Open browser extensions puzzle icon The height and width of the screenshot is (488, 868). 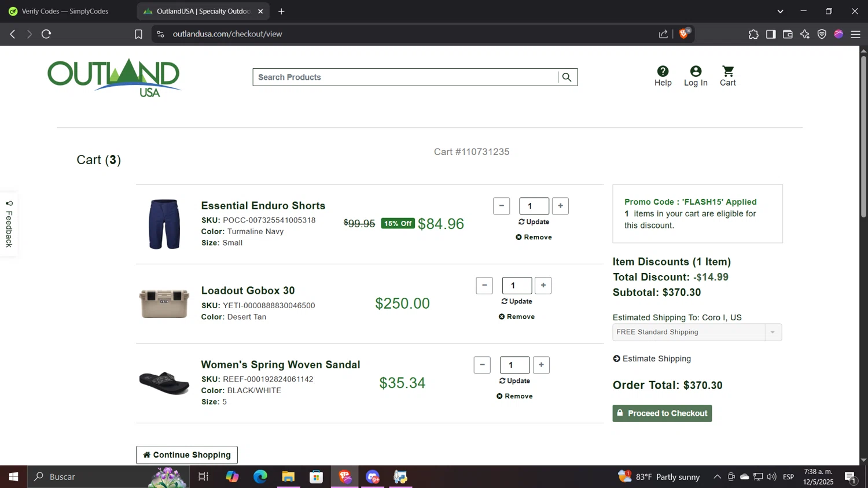pos(753,34)
